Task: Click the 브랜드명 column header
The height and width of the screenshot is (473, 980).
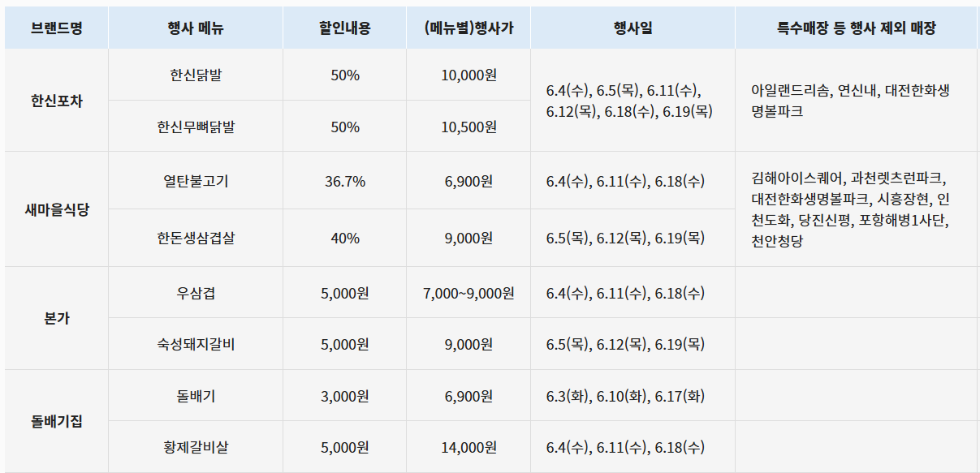Action: click(x=57, y=28)
